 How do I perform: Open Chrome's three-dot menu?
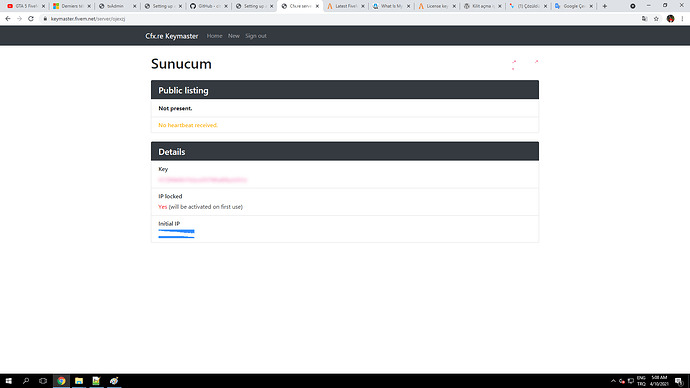point(682,19)
